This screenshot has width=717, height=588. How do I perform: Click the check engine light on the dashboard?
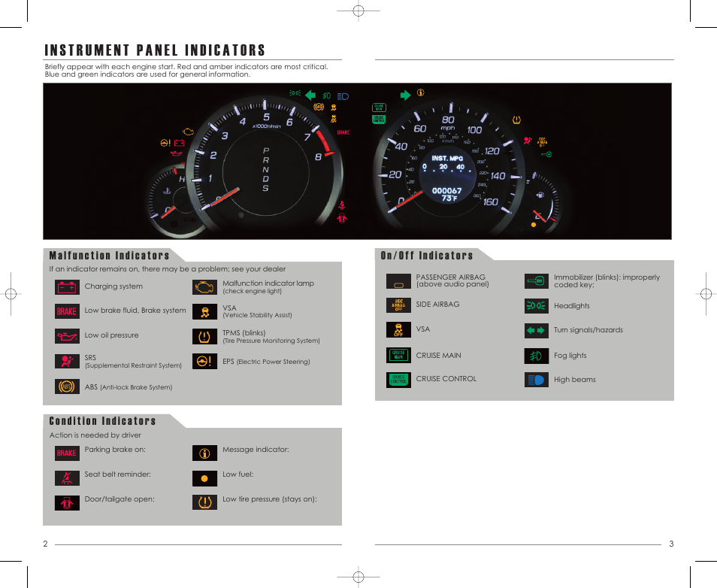[188, 132]
